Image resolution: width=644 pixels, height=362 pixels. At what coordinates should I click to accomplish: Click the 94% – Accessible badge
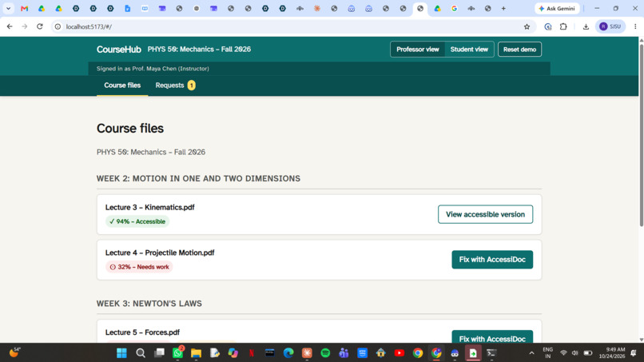137,221
